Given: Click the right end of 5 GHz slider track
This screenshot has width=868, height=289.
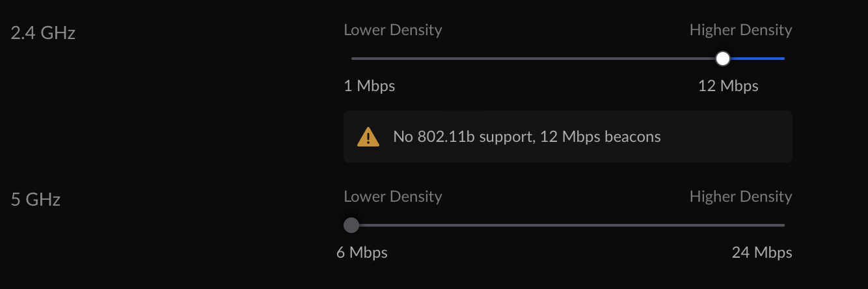Looking at the screenshot, I should 782,225.
